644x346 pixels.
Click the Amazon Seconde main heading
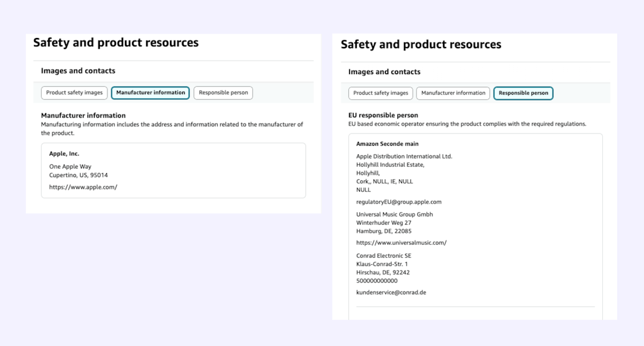(387, 144)
